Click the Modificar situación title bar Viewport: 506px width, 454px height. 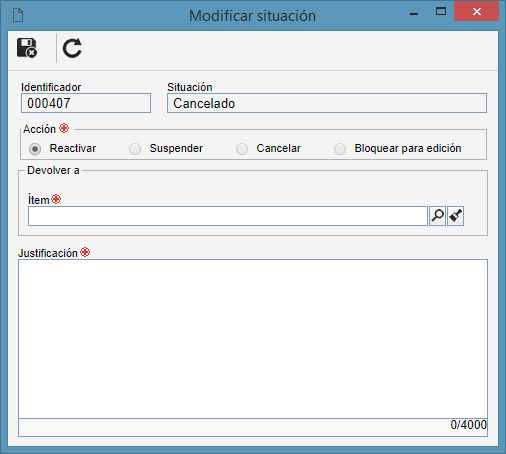[252, 16]
